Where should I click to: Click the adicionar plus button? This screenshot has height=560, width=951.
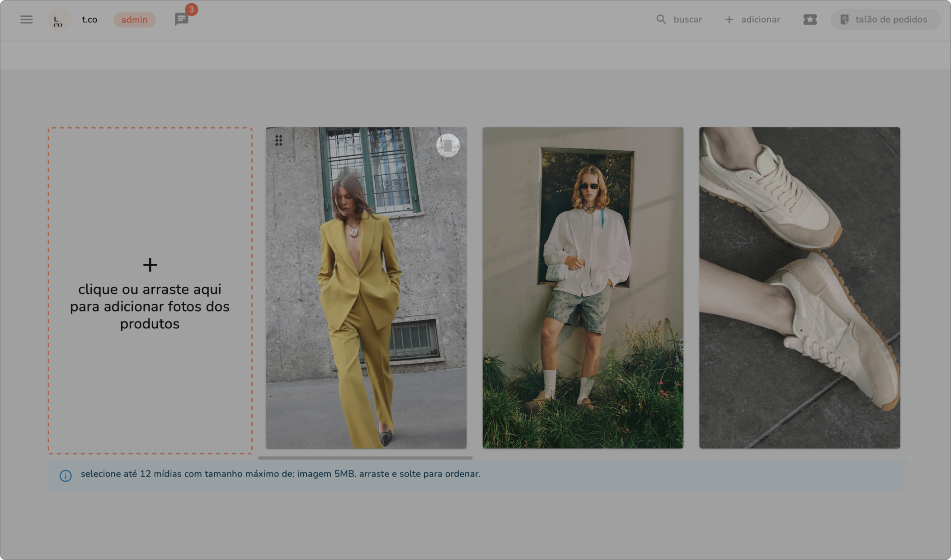point(752,19)
